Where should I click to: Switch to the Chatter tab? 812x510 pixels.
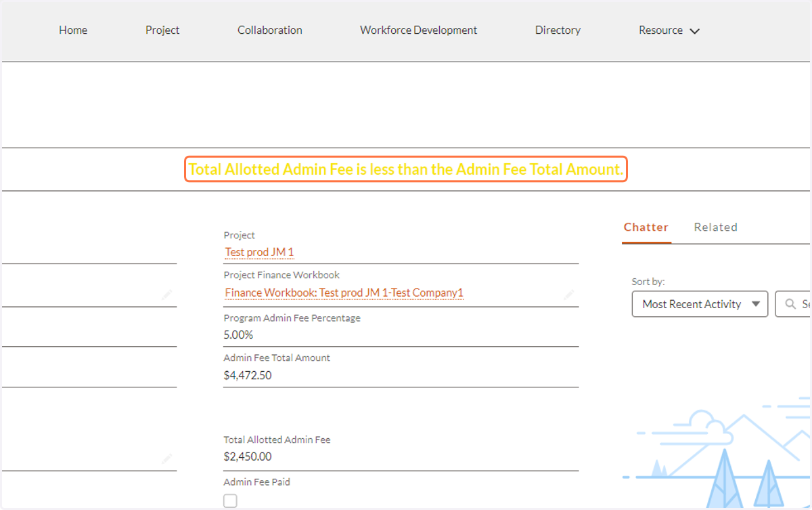[x=646, y=228]
